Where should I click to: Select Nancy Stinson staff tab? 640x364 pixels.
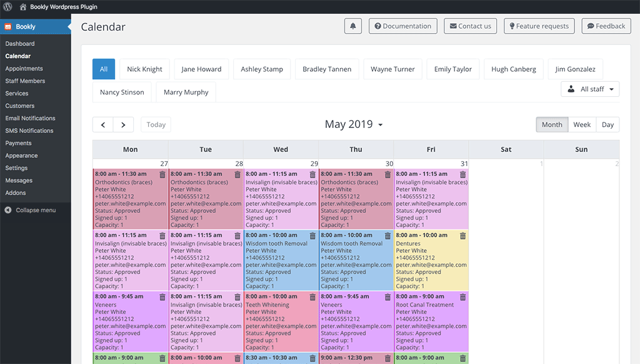(122, 92)
